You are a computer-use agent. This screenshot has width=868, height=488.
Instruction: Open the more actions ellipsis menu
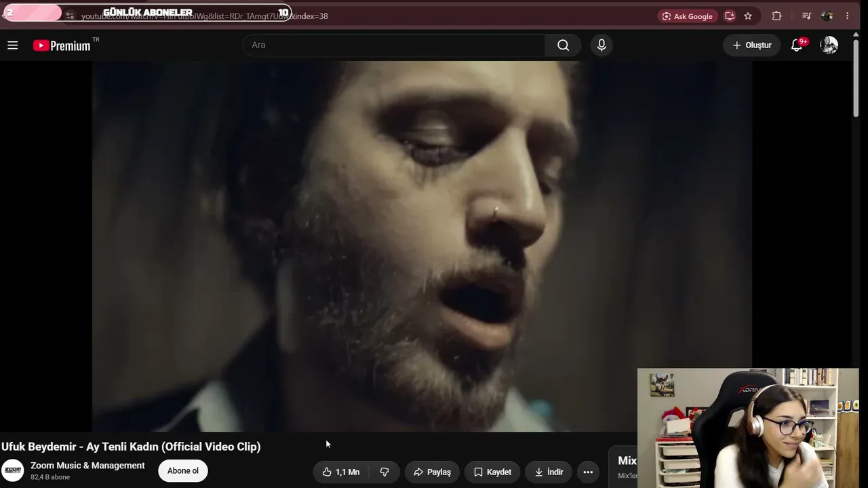click(x=588, y=472)
